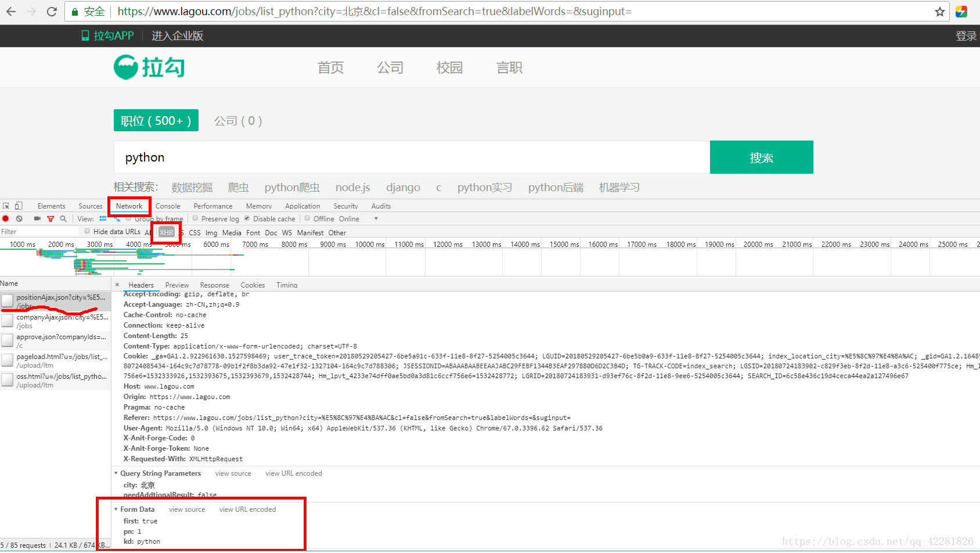Collapse the Query String Parameters section
This screenshot has width=980, height=553.
tap(116, 473)
